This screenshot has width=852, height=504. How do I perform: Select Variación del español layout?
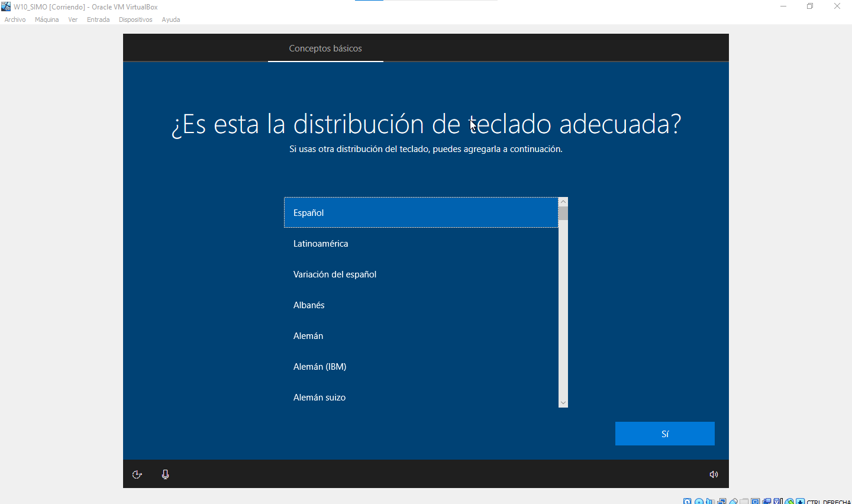[x=335, y=274]
